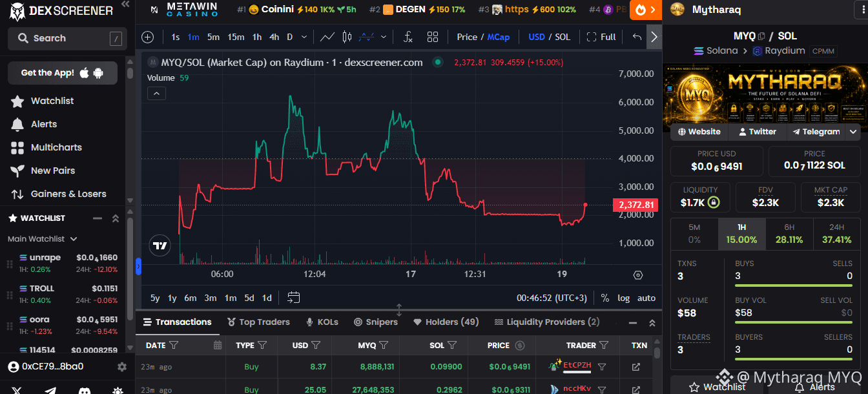Screen dimensions: 868x394
Task: Click the undo arrow in chart toolbar
Action: coord(637,37)
